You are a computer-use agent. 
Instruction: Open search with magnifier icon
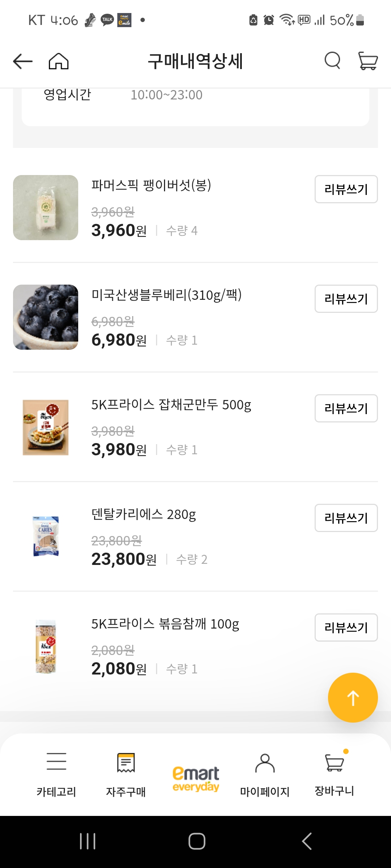(332, 60)
